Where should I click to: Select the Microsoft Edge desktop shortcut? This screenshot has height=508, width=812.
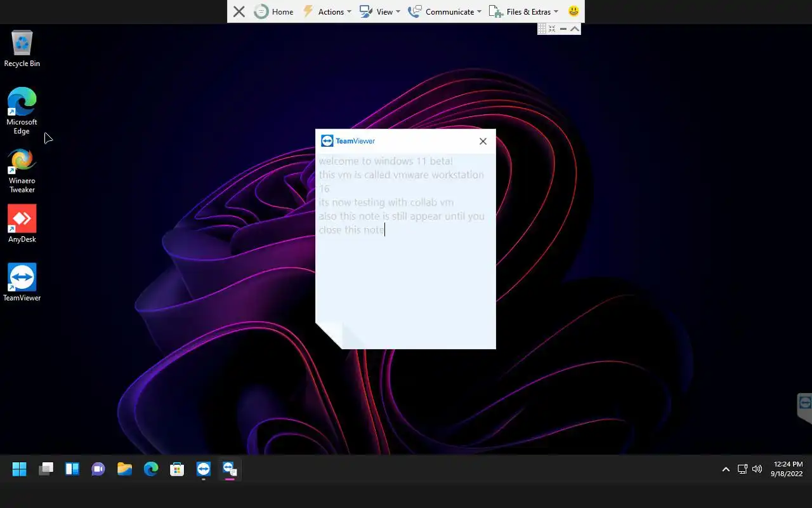pos(22,111)
